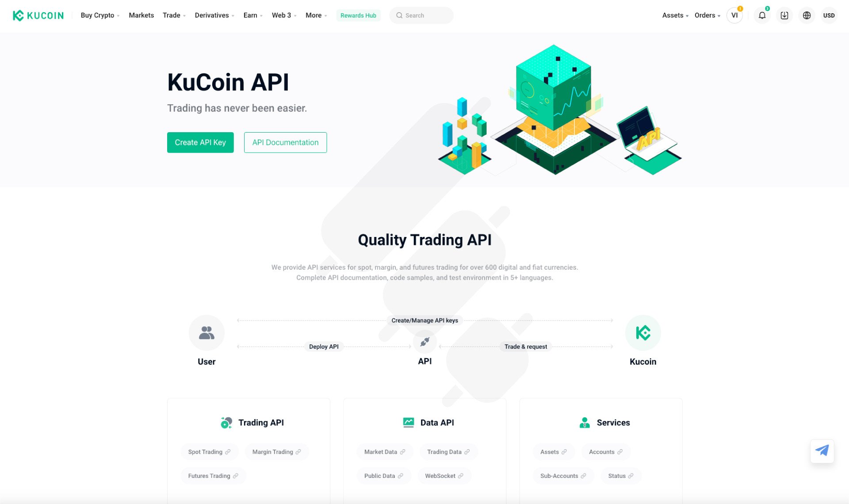Screen dimensions: 849x504
Task: Click the globe/language icon
Action: click(807, 15)
